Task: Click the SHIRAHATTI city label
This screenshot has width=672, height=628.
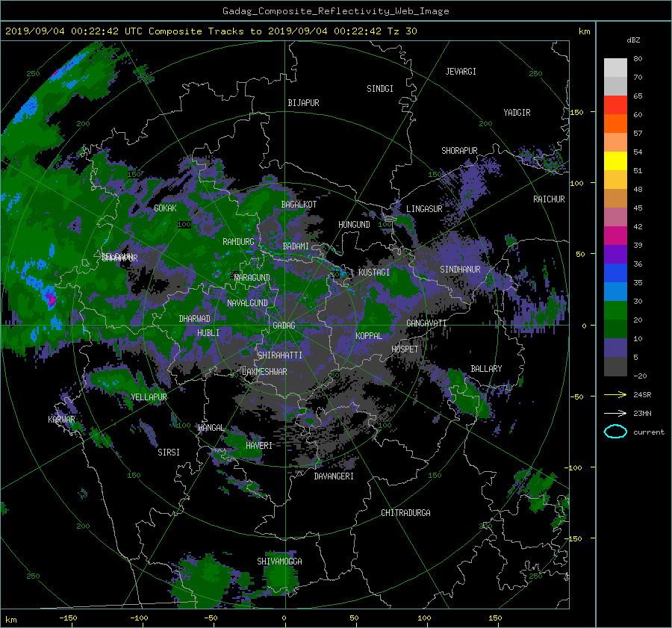Action: point(280,355)
